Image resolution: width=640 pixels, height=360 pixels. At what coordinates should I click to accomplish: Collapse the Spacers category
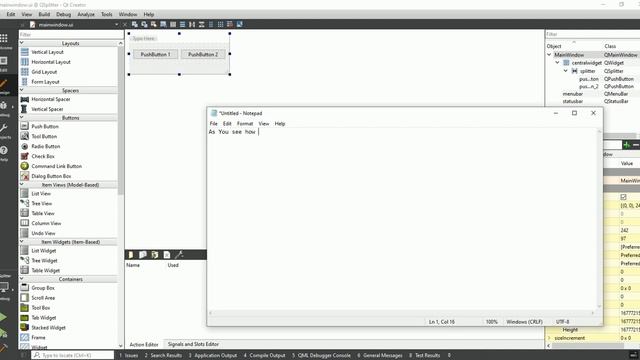pos(22,90)
